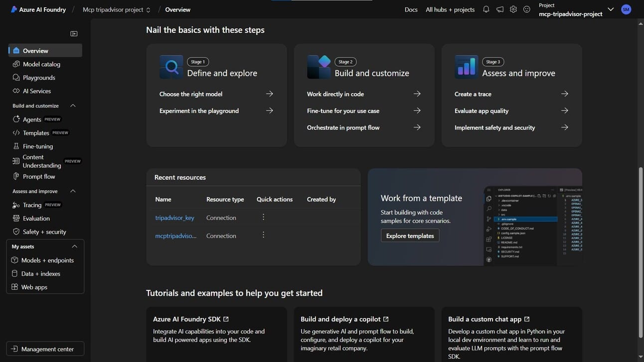
Task: Open the settings gear icon
Action: (513, 9)
